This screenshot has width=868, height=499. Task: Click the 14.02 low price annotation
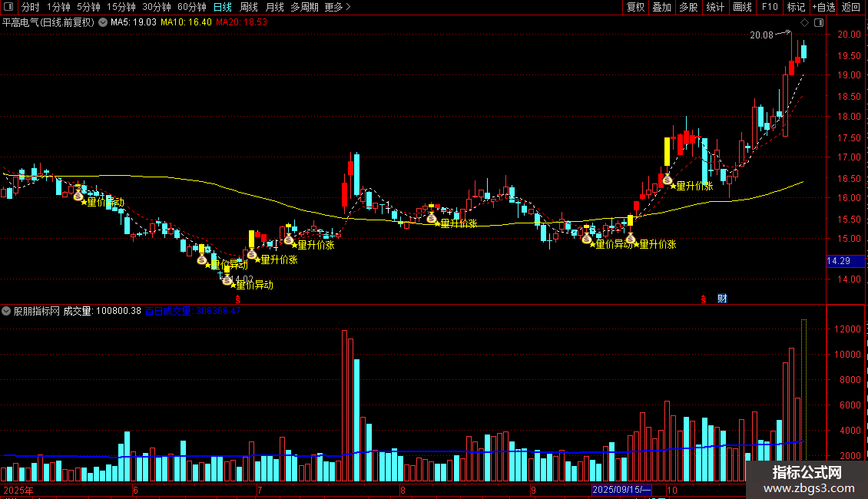242,279
